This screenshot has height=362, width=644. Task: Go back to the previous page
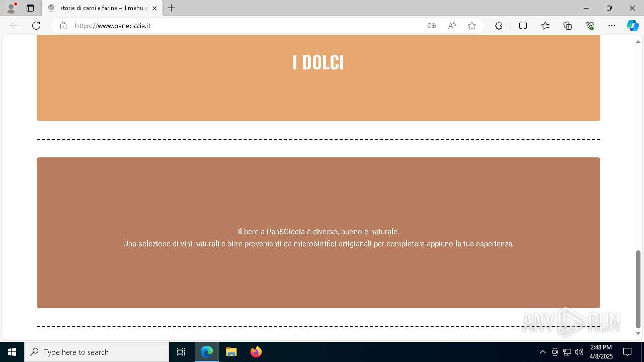[x=14, y=26]
